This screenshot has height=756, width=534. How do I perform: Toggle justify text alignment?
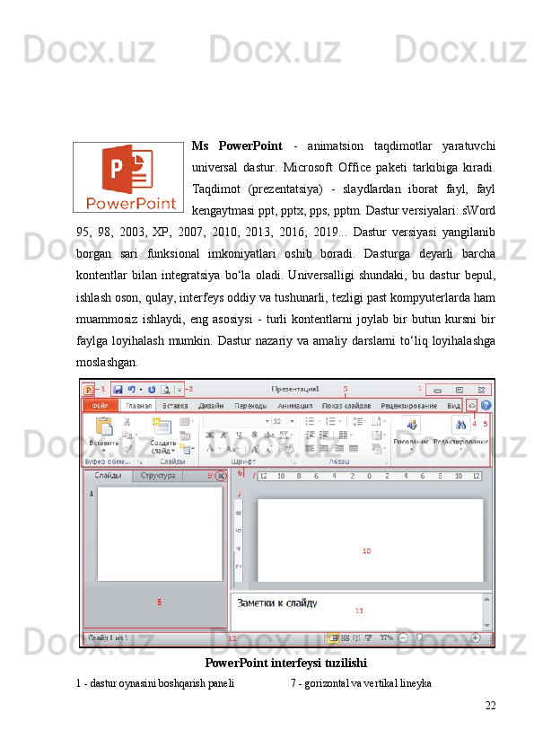coord(354,448)
